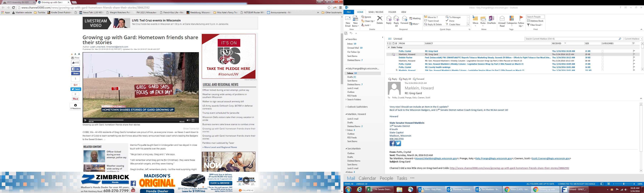644x193 pixels.
Task: Reply using the ribbon button
Action: coord(389,20)
